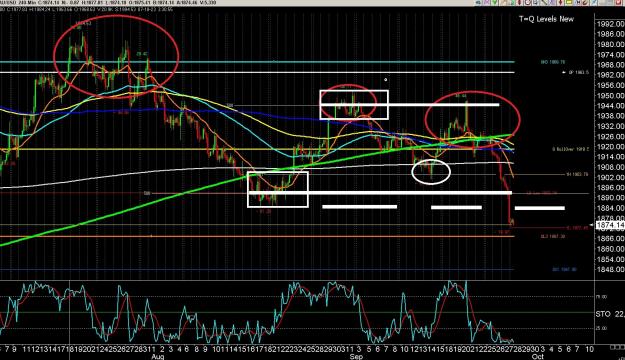Click the Oct month label on time axis
Image resolution: width=625 pixels, height=360 pixels.
click(x=537, y=357)
